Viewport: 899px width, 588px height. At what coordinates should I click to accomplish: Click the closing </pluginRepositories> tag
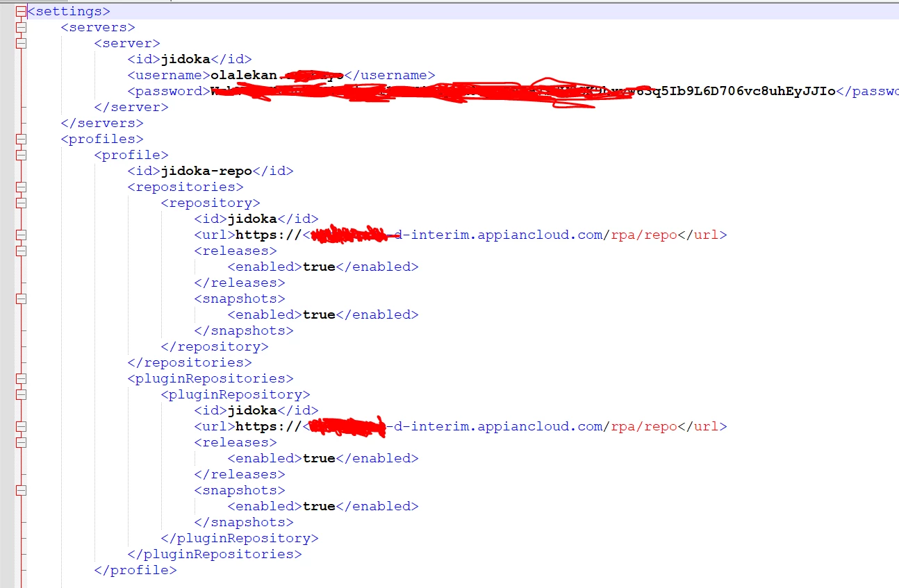point(215,554)
